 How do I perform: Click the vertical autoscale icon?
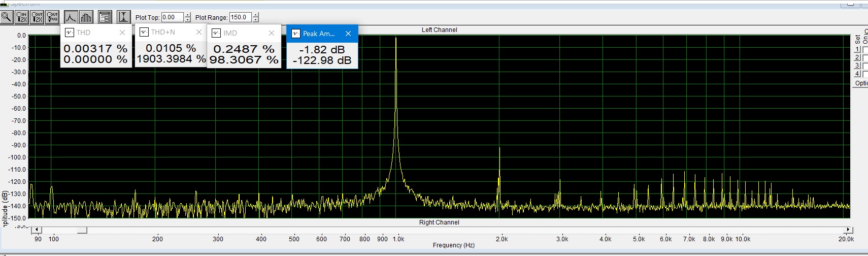coord(123,17)
